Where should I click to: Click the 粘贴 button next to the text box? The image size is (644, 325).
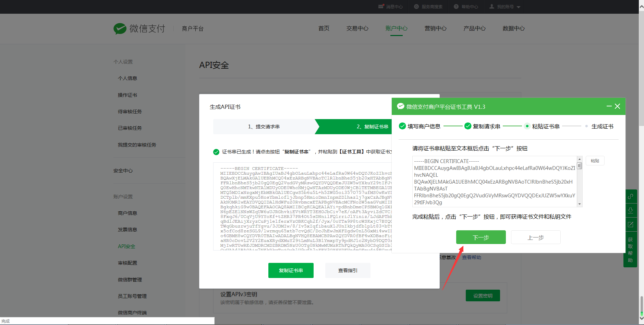tap(595, 161)
